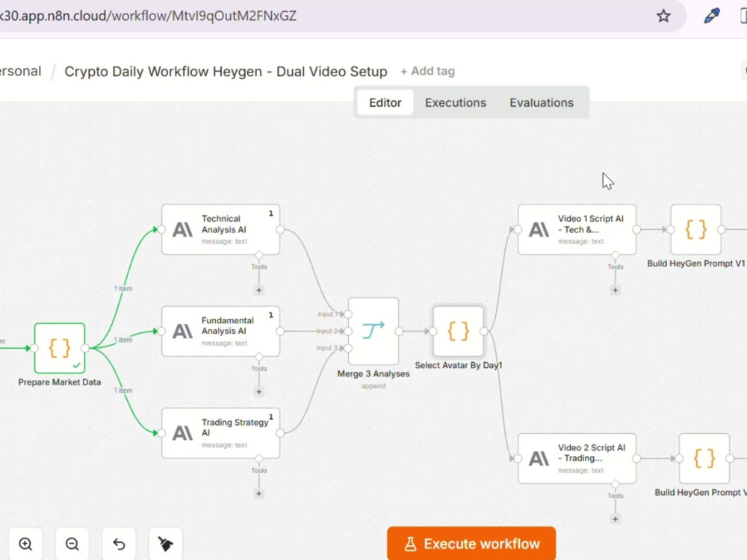Add a tool to Technical Analysis AI

pyautogui.click(x=258, y=290)
